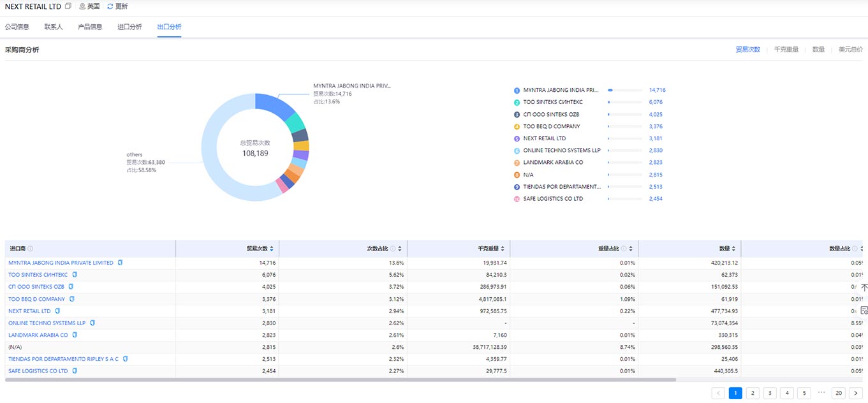Screen dimensions: 868x403
Task: Go to next page with right arrow
Action: (856, 393)
